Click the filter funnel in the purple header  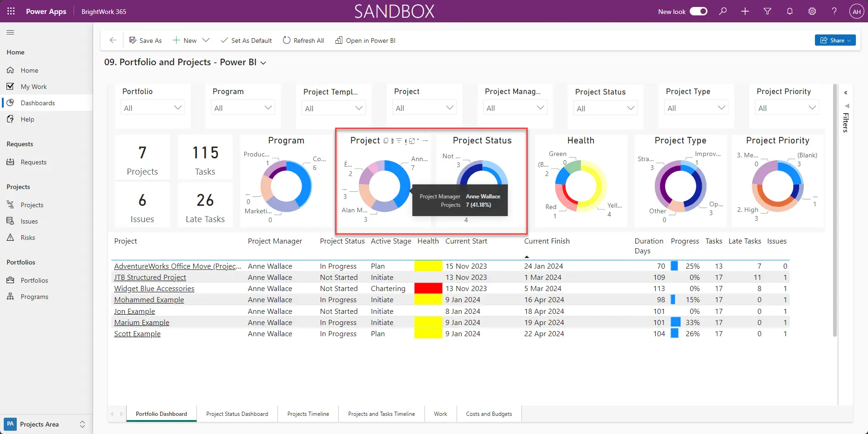coord(767,11)
